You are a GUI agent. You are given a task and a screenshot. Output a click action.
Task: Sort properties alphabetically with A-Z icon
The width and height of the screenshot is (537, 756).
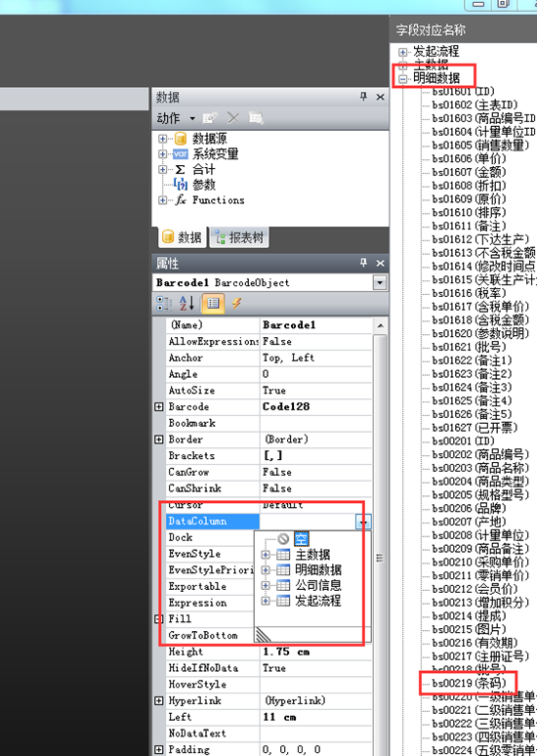pos(187,303)
